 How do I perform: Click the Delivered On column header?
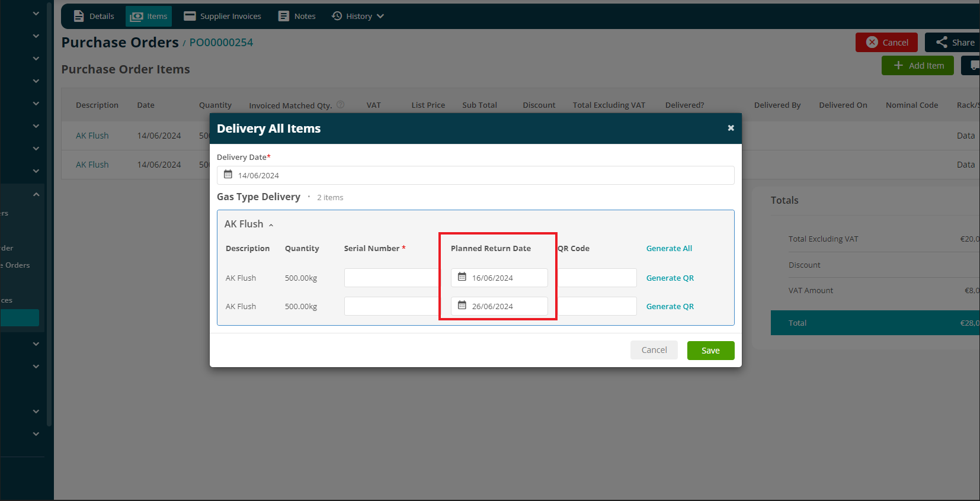click(843, 105)
